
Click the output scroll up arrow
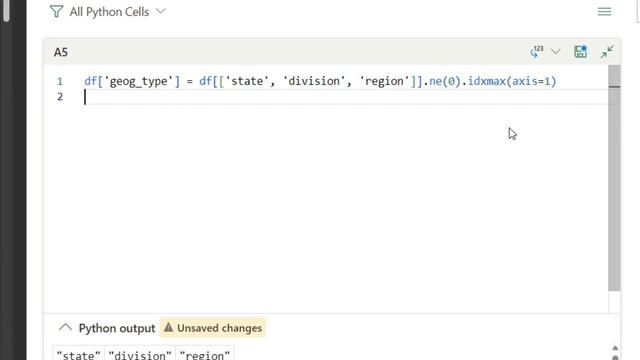[x=615, y=348]
